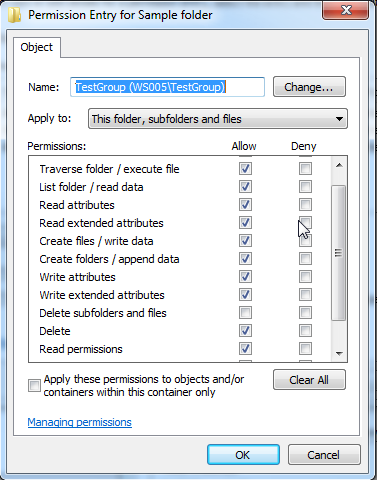Check Deny for Read permissions
The height and width of the screenshot is (480, 377).
tap(305, 349)
